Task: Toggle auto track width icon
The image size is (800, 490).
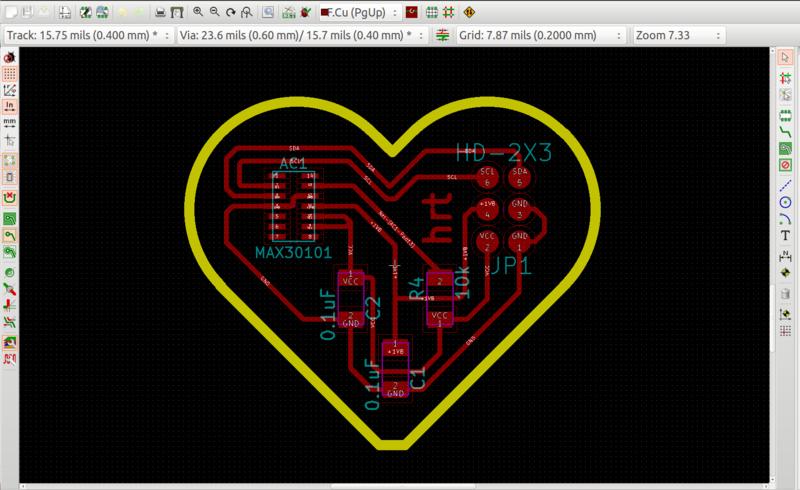Action: point(442,35)
